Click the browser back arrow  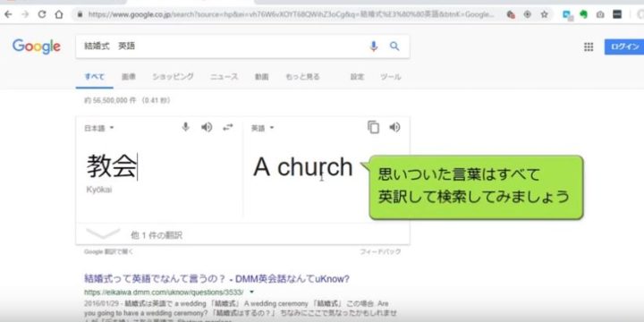coord(8,15)
